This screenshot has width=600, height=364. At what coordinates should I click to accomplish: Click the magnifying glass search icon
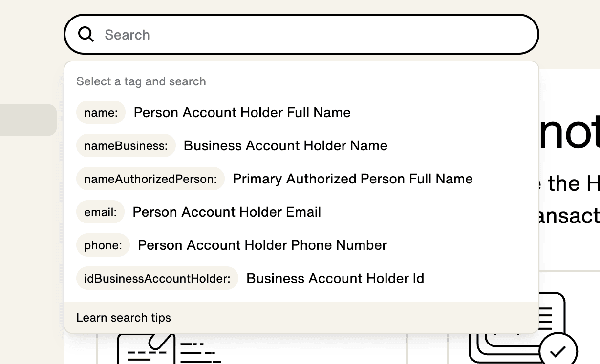pos(86,34)
